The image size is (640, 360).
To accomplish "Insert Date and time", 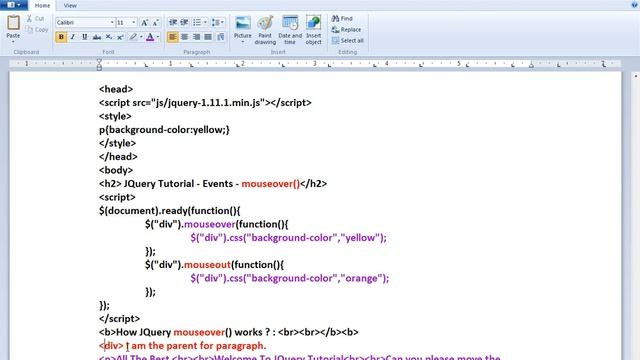I will click(x=290, y=30).
